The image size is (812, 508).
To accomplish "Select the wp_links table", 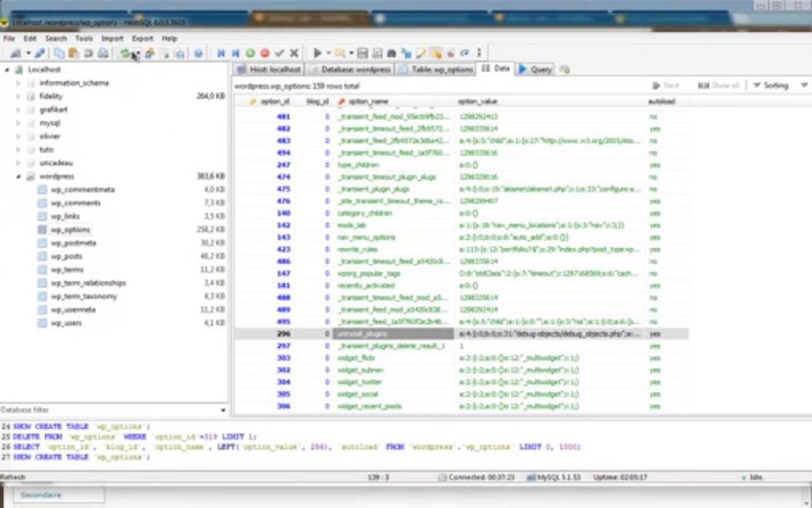I will pos(66,217).
